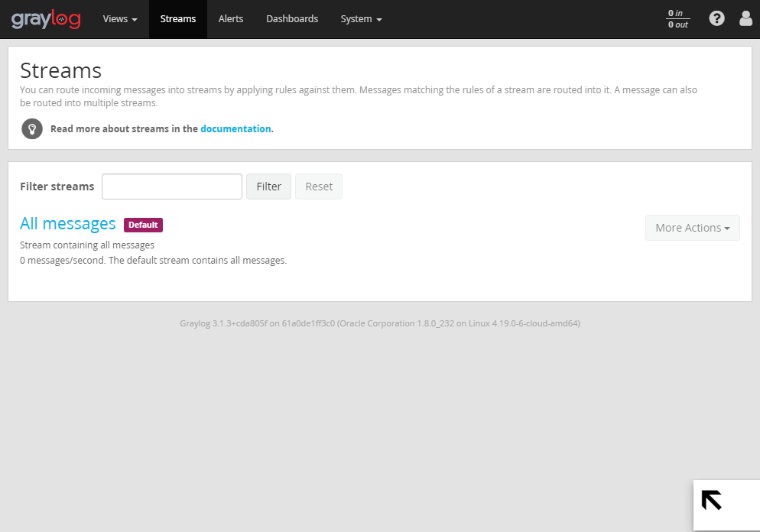Screen dimensions: 760x532
Task: Focus the Filter streams text field
Action: click(x=172, y=187)
